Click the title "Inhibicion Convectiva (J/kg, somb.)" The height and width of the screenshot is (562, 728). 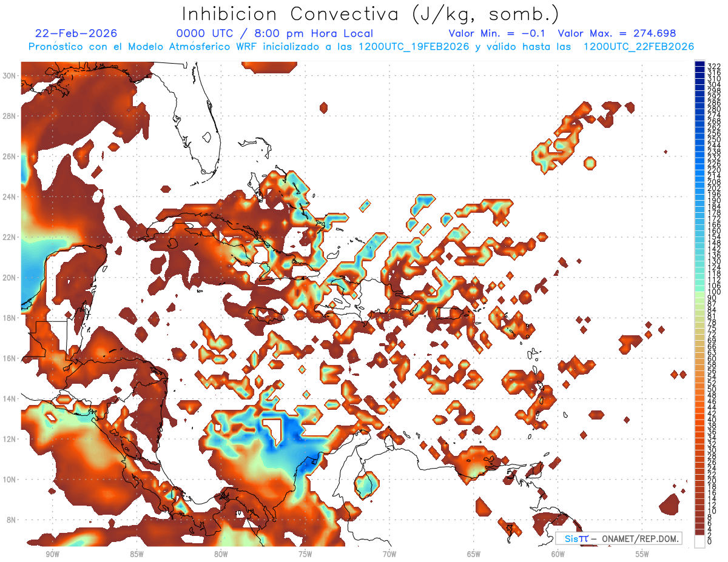click(x=371, y=15)
